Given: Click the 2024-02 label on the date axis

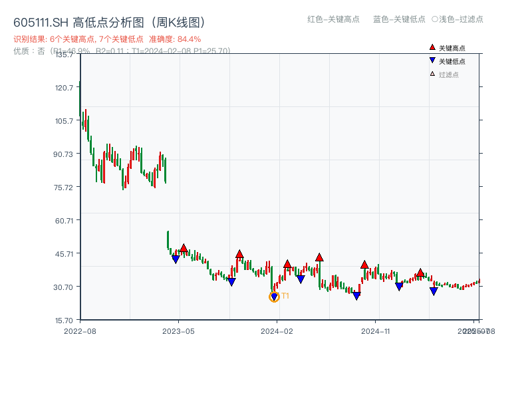Looking at the screenshot, I should pyautogui.click(x=277, y=331).
